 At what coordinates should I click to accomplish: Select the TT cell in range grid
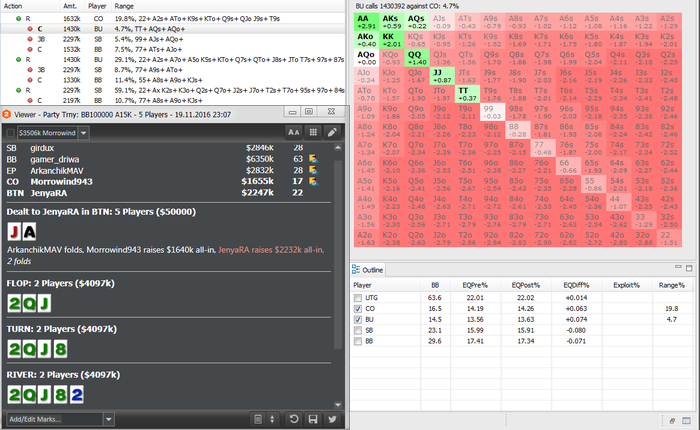(467, 94)
